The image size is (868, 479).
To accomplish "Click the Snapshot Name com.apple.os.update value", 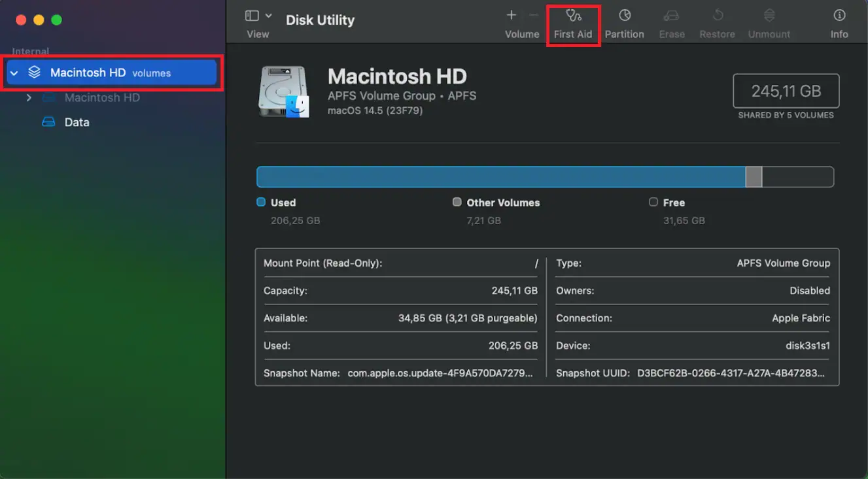I will click(x=440, y=373).
